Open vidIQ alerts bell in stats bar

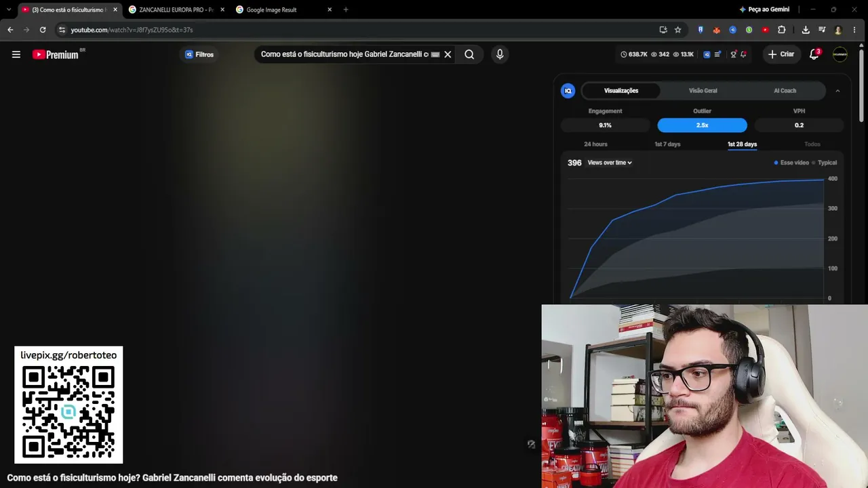(x=744, y=54)
